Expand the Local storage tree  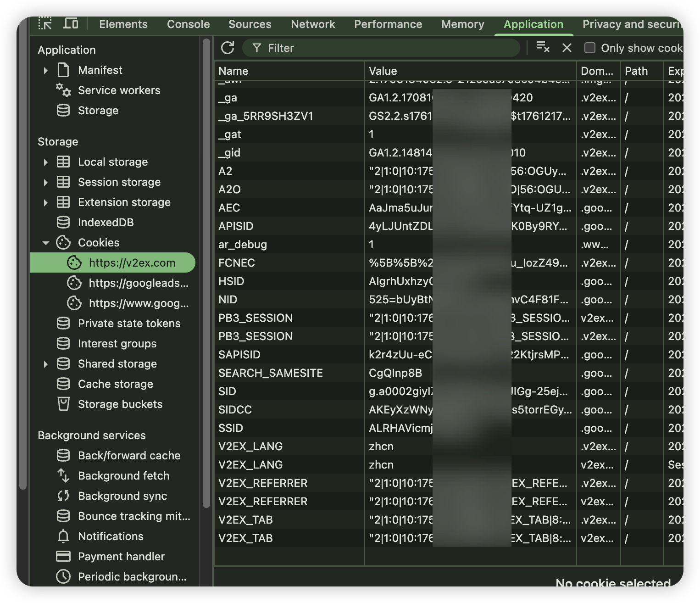tap(45, 162)
